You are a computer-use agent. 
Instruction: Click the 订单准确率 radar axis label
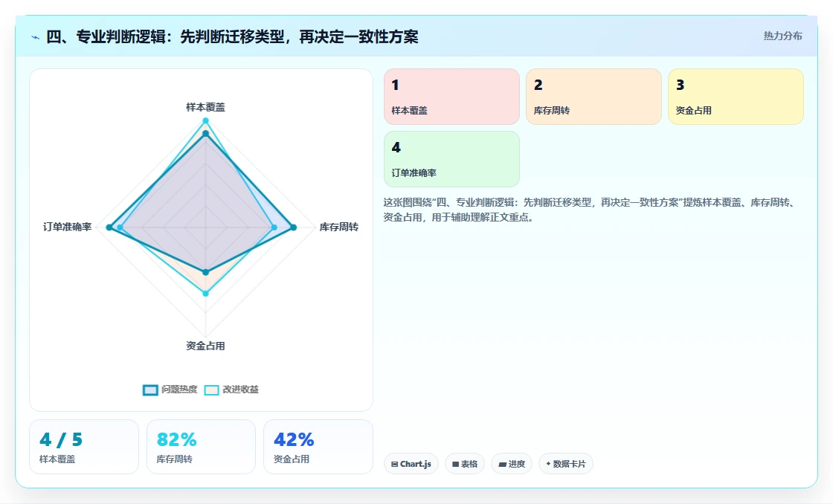(x=68, y=227)
